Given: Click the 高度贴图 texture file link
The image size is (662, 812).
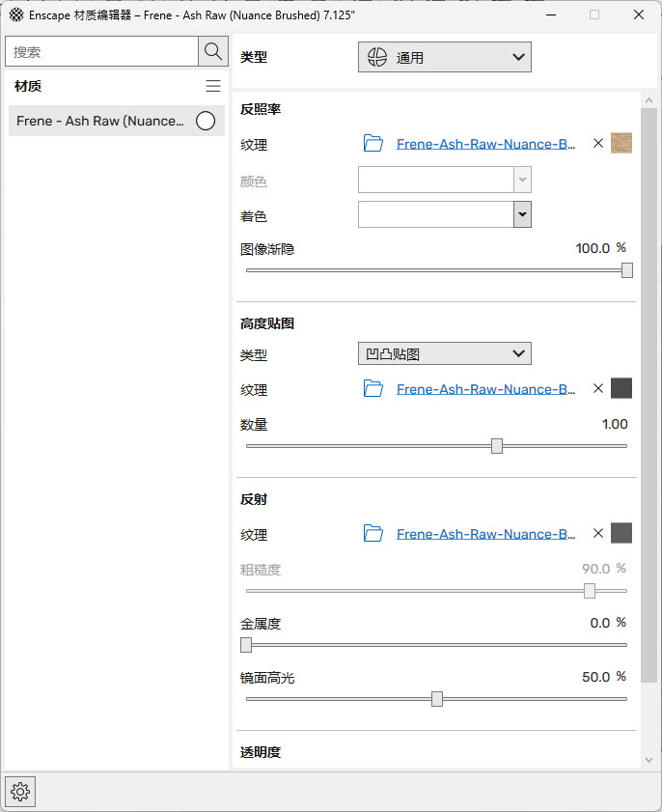Looking at the screenshot, I should (x=485, y=389).
